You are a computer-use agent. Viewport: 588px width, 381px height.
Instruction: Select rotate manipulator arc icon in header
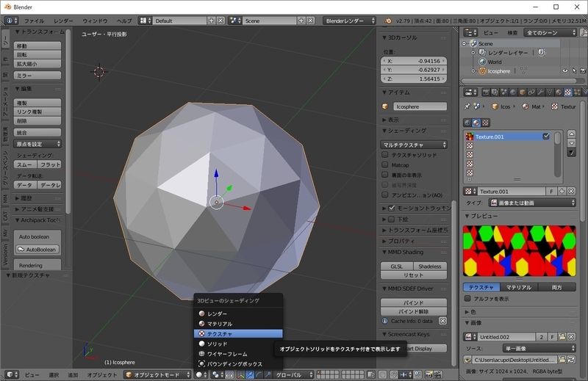point(259,374)
